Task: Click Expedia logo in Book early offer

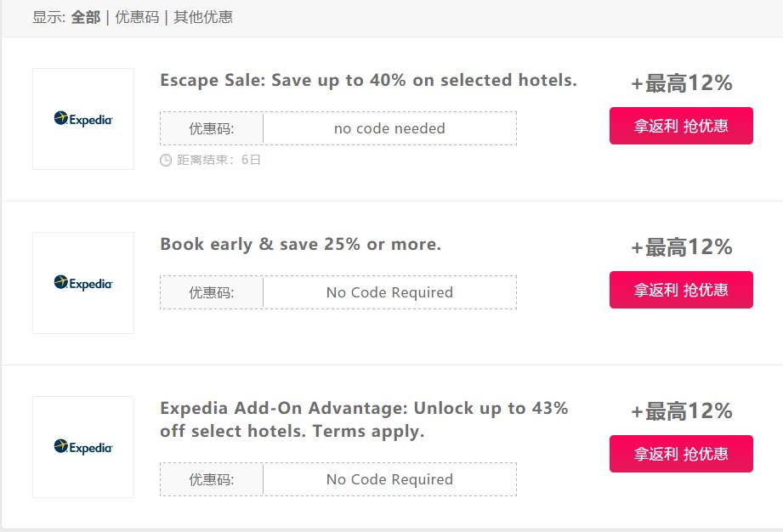Action: pos(83,283)
